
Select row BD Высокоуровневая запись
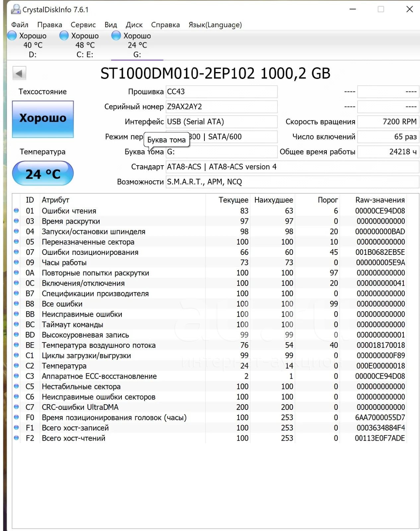(x=209, y=335)
